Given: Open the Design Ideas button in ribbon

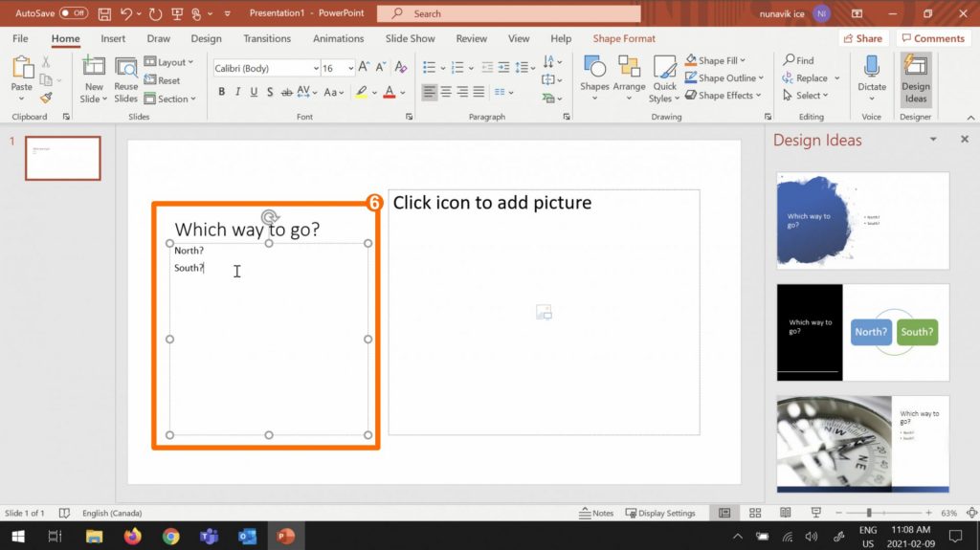Looking at the screenshot, I should (x=916, y=78).
